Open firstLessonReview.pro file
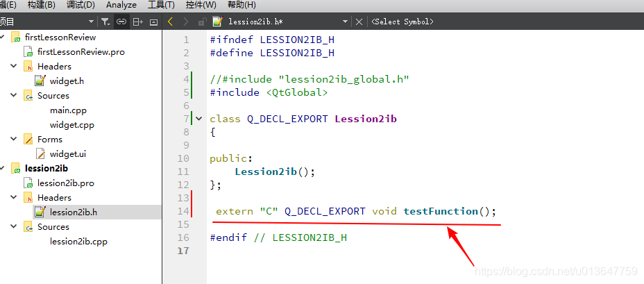The height and width of the screenshot is (284, 644). tap(81, 52)
